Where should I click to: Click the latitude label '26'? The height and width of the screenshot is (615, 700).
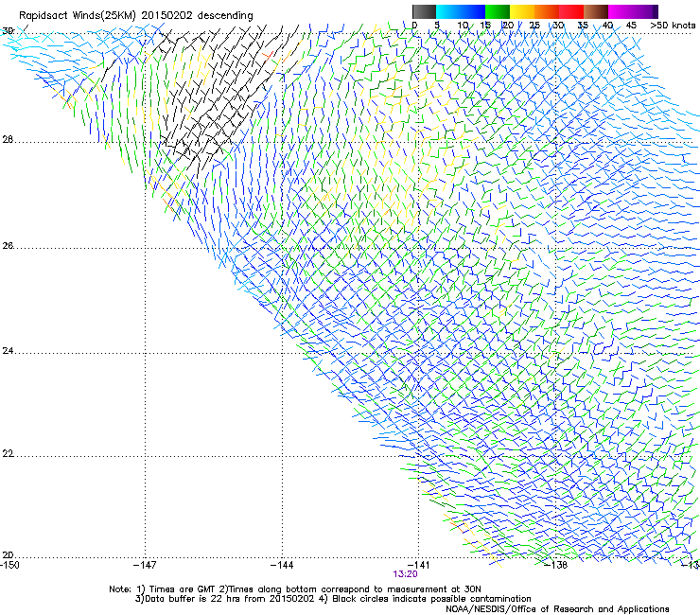[8, 246]
